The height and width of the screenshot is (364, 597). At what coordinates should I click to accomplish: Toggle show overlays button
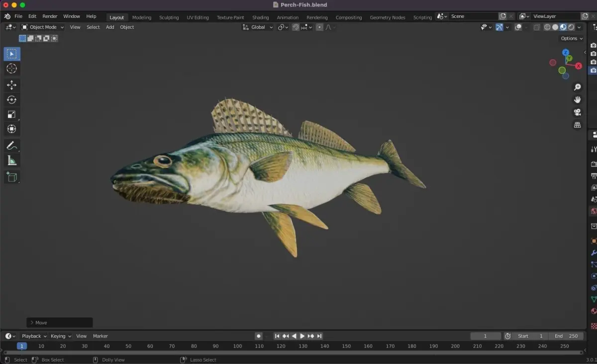[518, 27]
